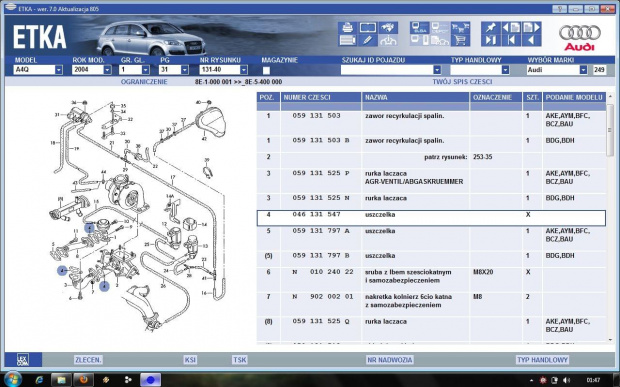Image resolution: width=620 pixels, height=387 pixels.
Task: Go to next page document icon
Action: click(531, 28)
